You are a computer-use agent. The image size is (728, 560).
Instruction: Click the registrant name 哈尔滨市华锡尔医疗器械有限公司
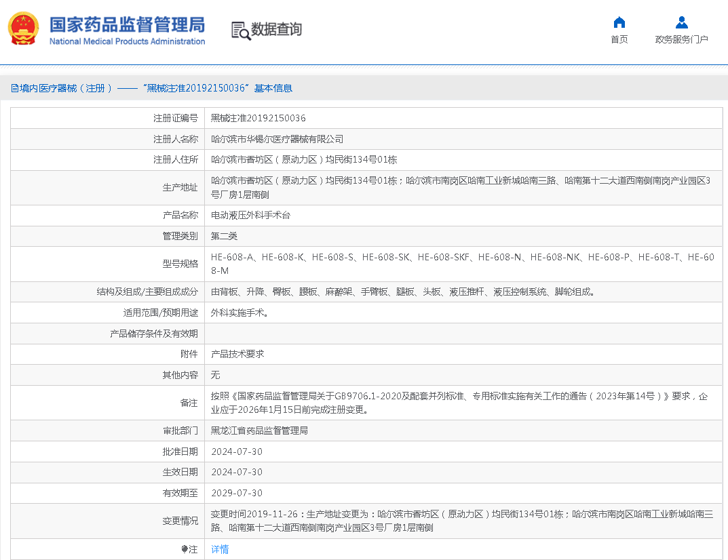[x=277, y=139]
